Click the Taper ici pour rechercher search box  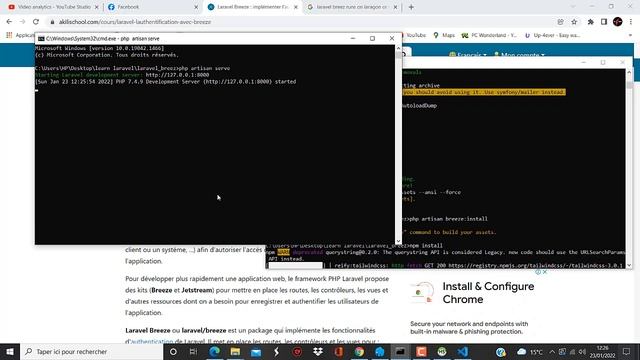[x=91, y=351]
